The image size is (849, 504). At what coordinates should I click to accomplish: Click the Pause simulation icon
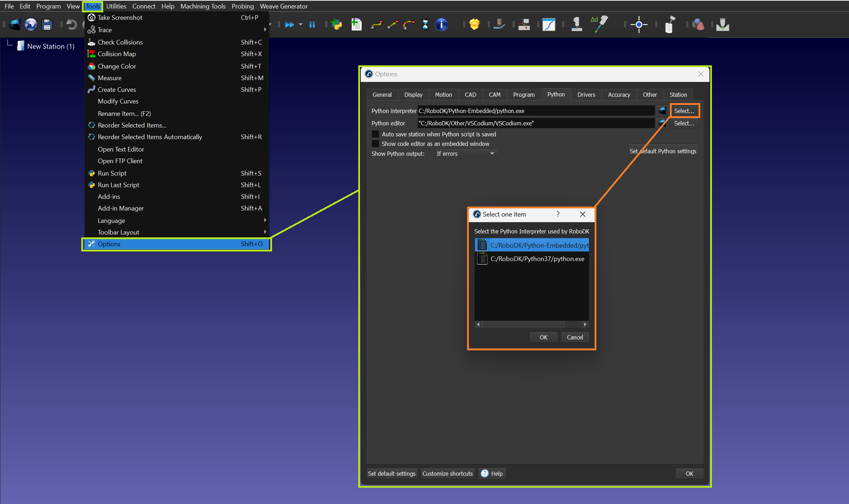[x=312, y=25]
